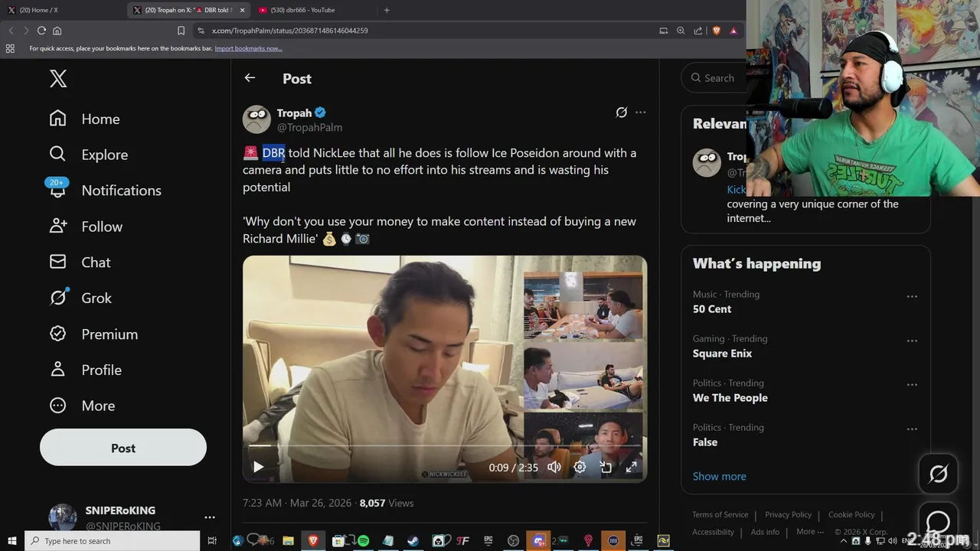Viewport: 980px width, 551px height.
Task: Click the video thumbnail of NickLee
Action: tap(445, 369)
